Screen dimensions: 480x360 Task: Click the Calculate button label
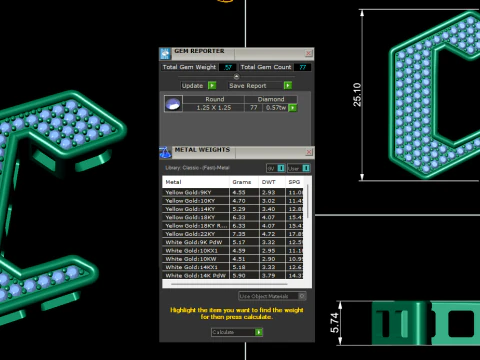coord(223,332)
